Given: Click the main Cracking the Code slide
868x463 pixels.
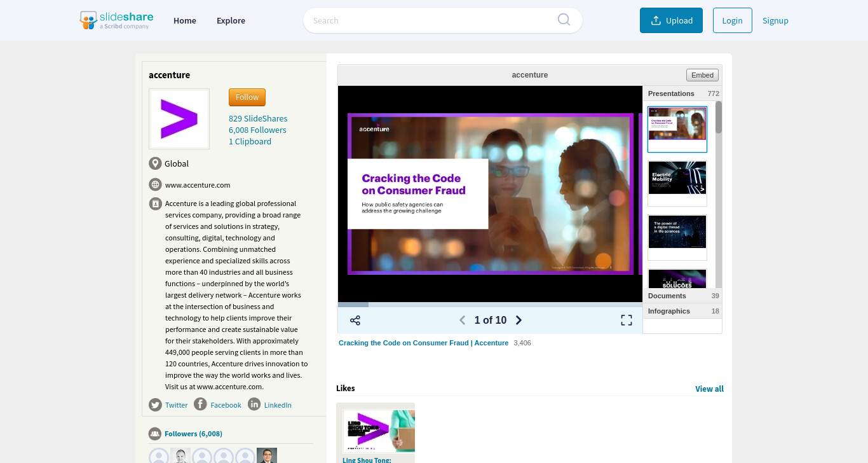Looking at the screenshot, I should [x=491, y=194].
